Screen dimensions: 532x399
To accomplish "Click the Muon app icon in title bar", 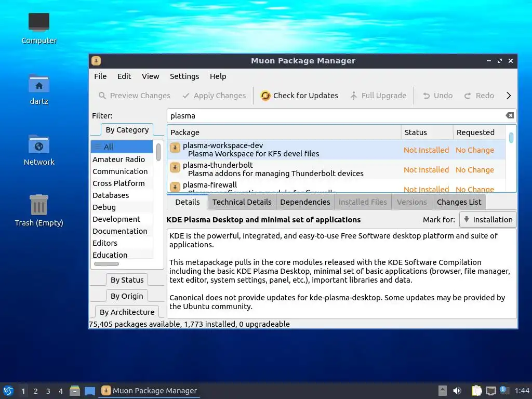I will [x=96, y=61].
